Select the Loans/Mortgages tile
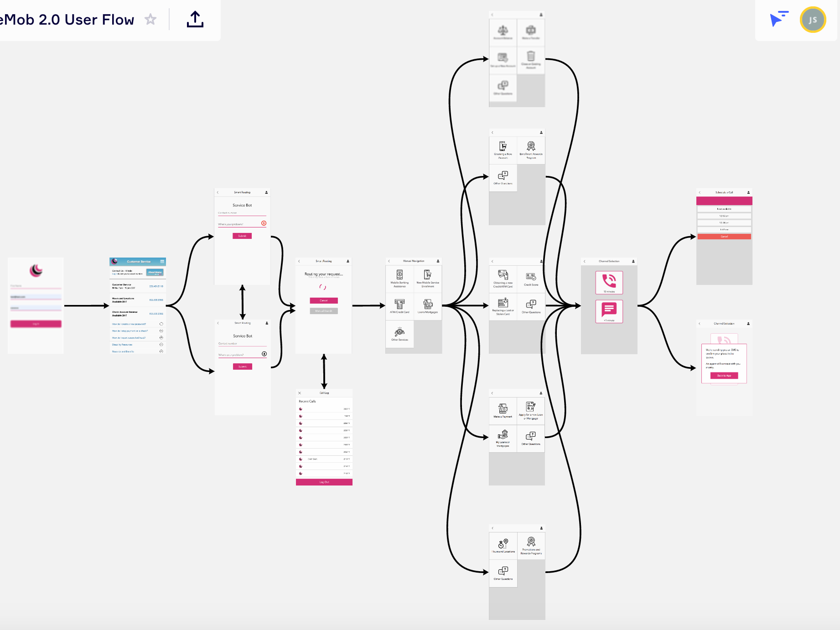The height and width of the screenshot is (630, 840). point(428,306)
